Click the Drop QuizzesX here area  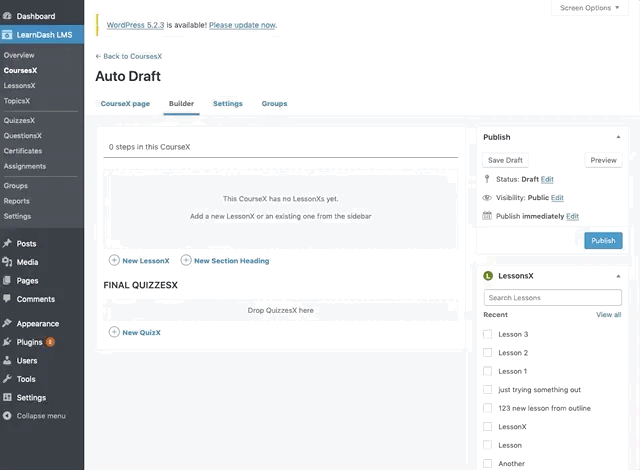point(280,310)
